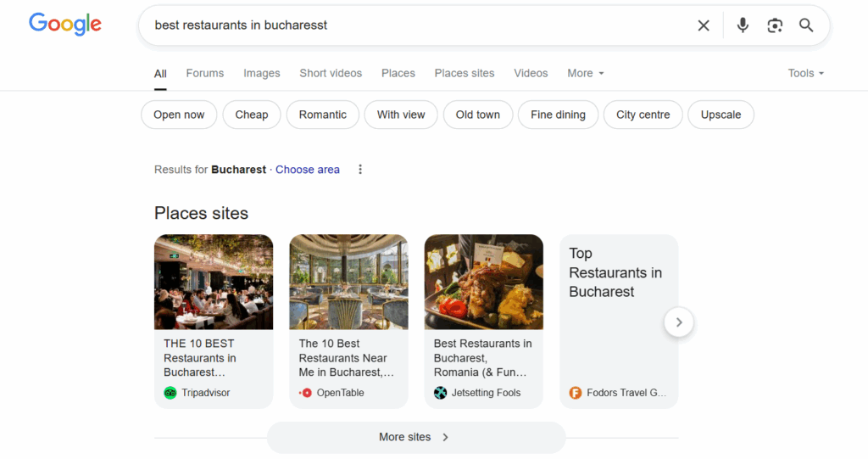The width and height of the screenshot is (868, 459).
Task: Toggle the Fine dining filter chip
Action: tap(558, 115)
